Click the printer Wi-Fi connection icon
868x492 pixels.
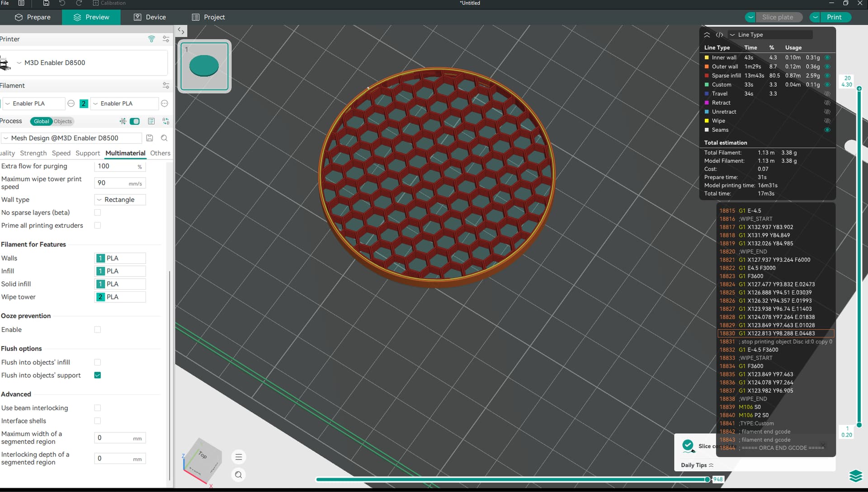click(151, 39)
